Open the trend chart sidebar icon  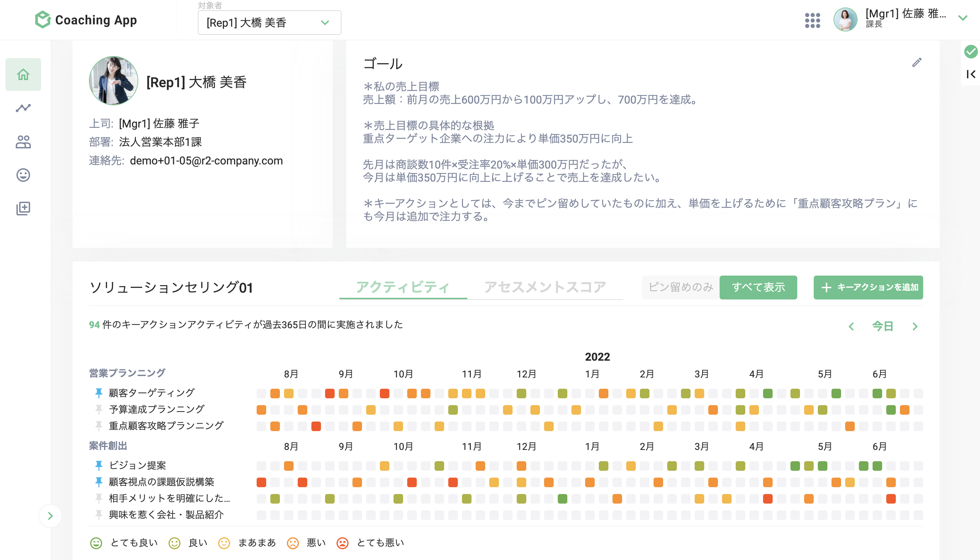pos(23,108)
